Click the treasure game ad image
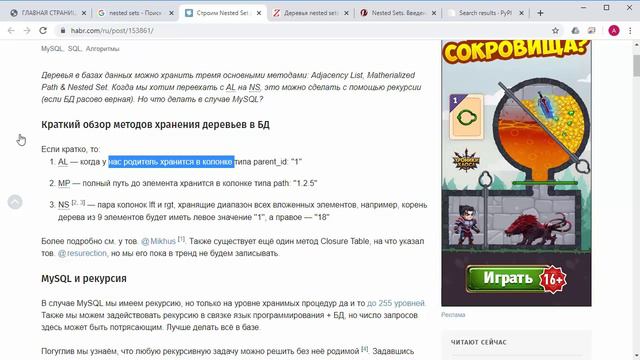The image size is (640, 360). pos(516,173)
